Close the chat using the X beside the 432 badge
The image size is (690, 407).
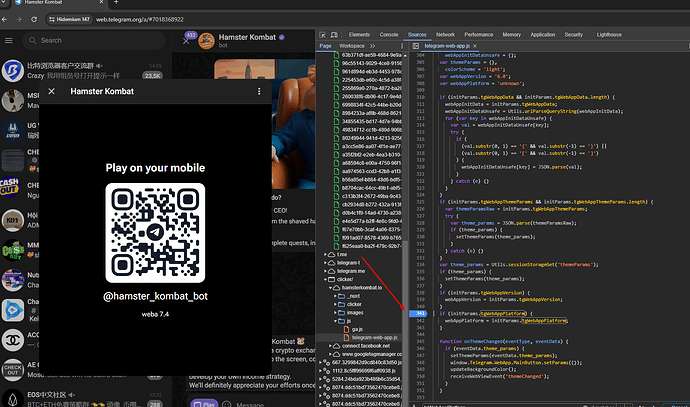click(x=186, y=41)
